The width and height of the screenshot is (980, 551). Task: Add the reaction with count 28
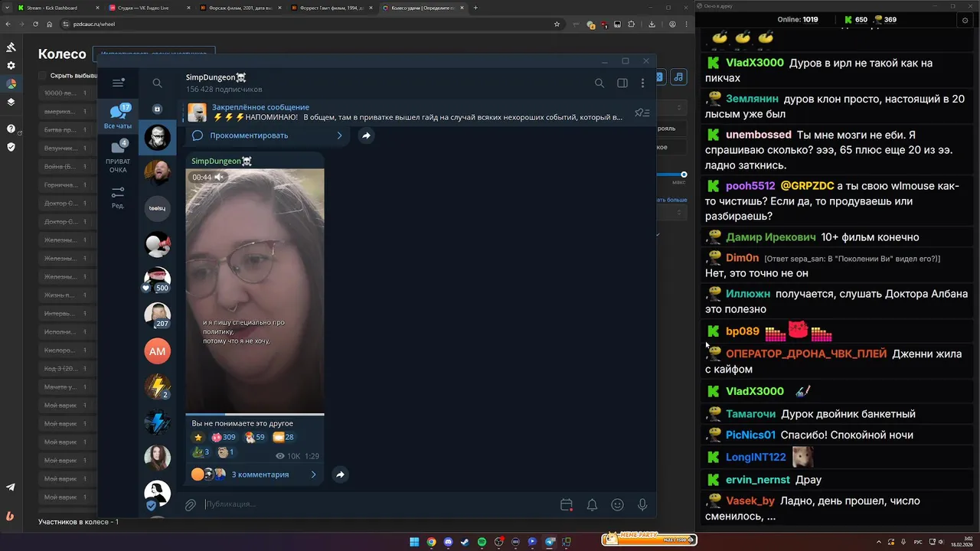click(x=283, y=437)
